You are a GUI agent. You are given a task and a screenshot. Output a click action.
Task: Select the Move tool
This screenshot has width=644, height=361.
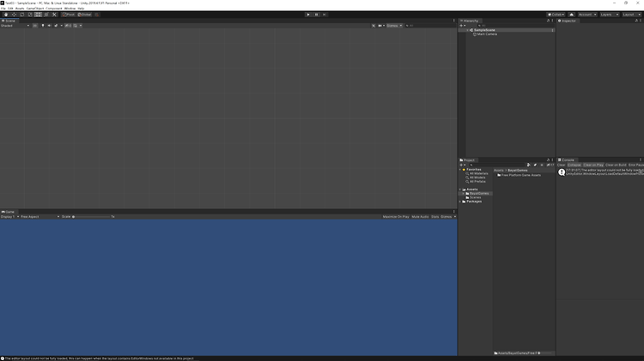point(14,15)
